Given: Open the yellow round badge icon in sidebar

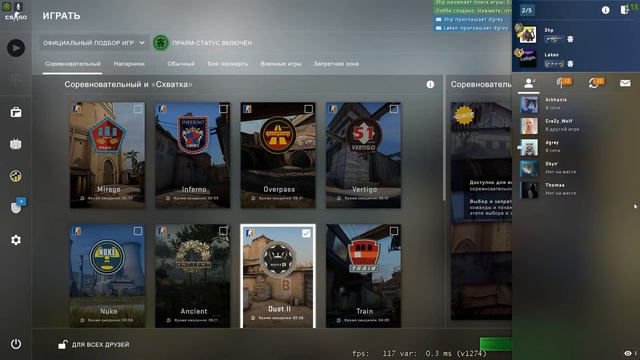Looking at the screenshot, I should tap(16, 176).
